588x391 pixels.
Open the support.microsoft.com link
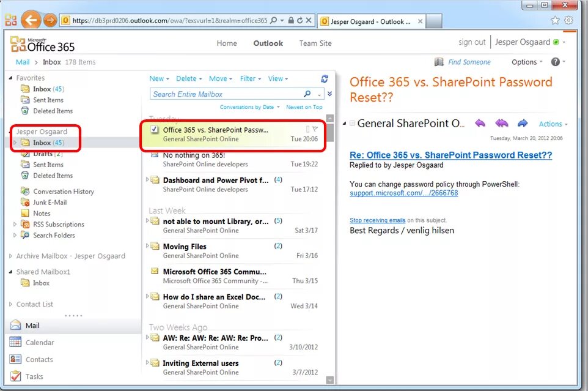403,193
